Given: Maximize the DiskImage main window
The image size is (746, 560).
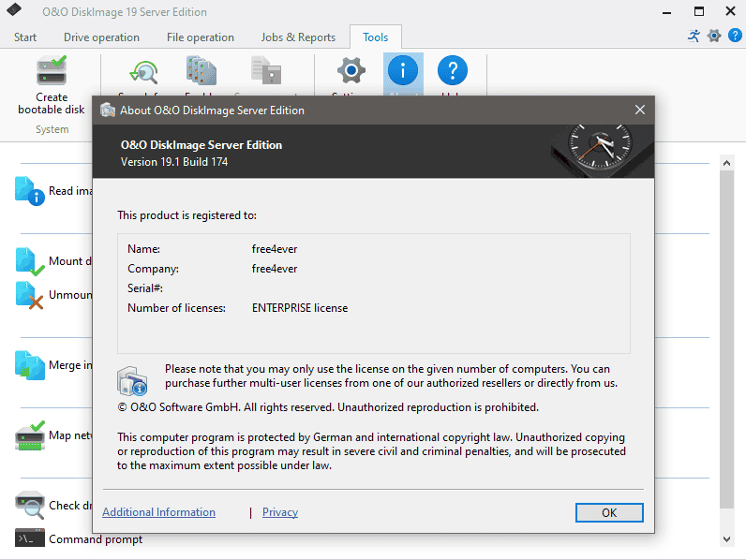Looking at the screenshot, I should (x=699, y=11).
